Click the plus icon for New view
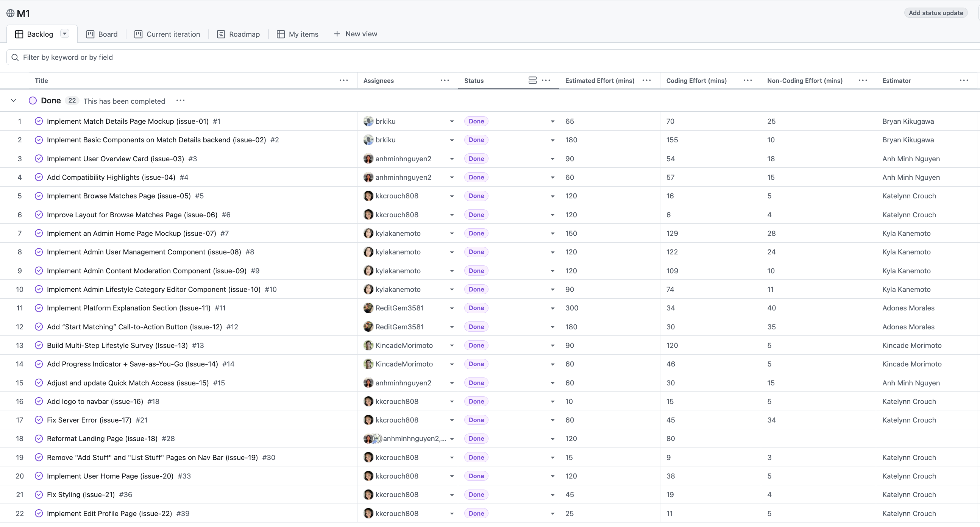Screen dimensions: 980x527 point(337,34)
